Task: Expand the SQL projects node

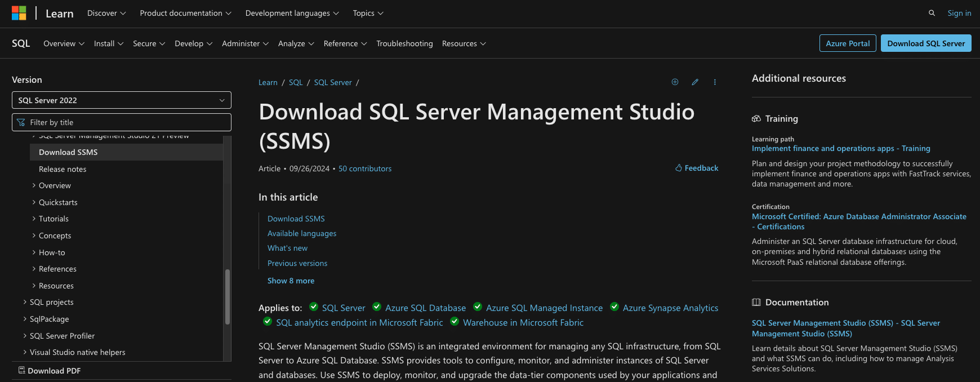Action: [48, 302]
